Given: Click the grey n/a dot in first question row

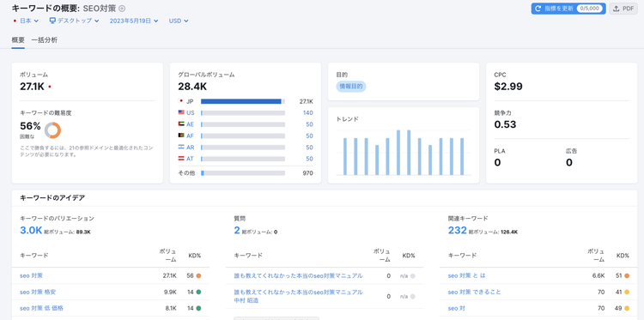Looking at the screenshot, I should 413,276.
